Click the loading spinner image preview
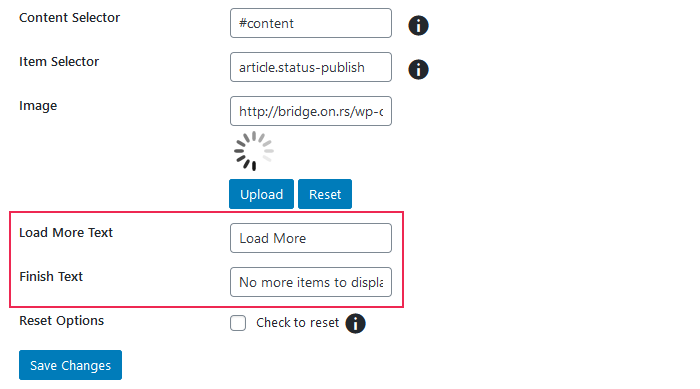 point(254,151)
